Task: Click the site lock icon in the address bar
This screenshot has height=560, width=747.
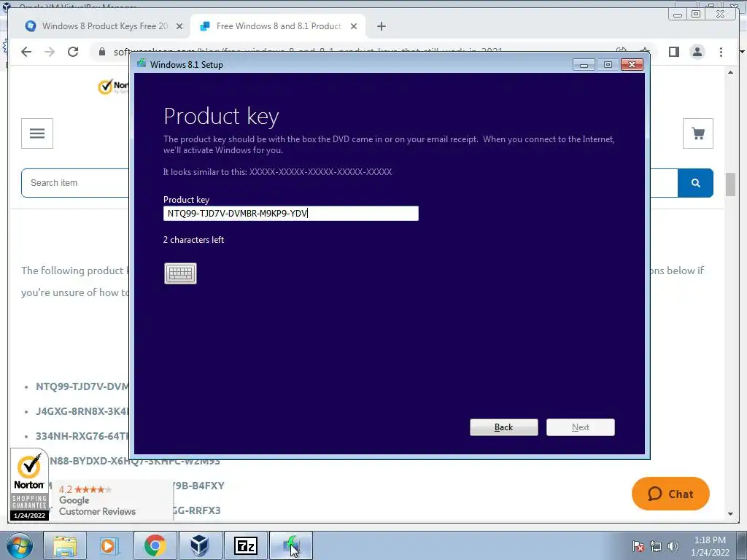Action: click(x=102, y=52)
